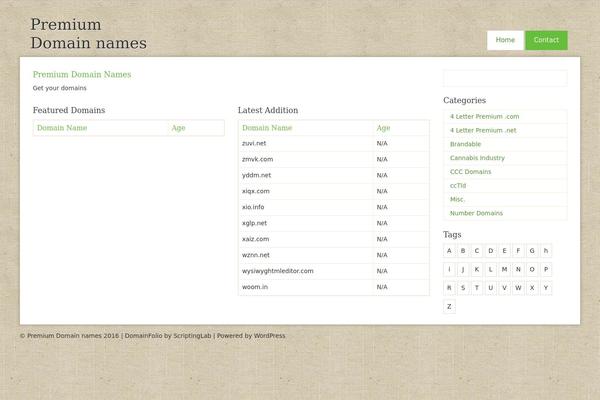Filter by tag W
The height and width of the screenshot is (400, 600).
click(518, 287)
